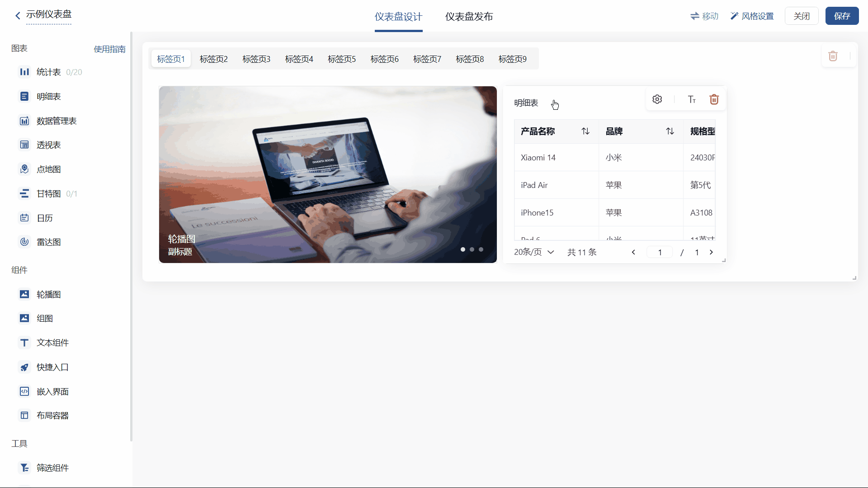Click the A3108 cell
The width and height of the screenshot is (868, 488).
[699, 212]
